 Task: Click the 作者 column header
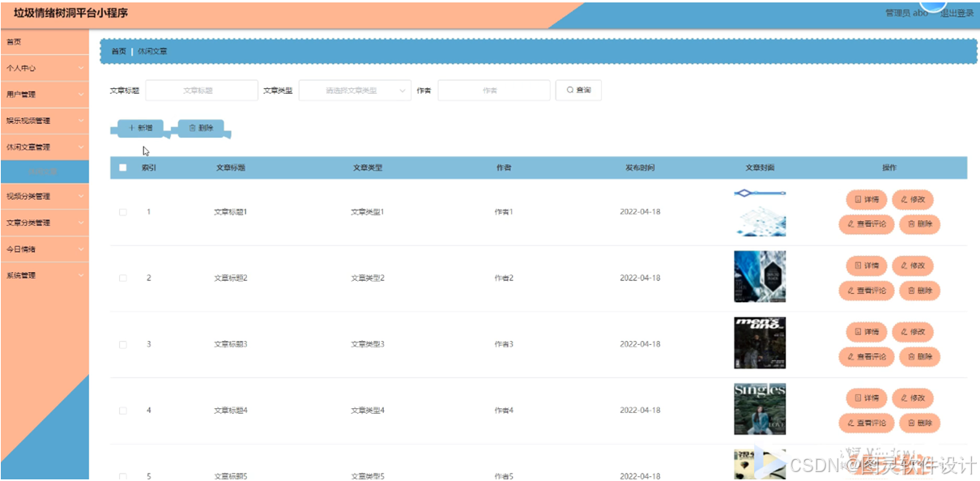click(x=504, y=168)
